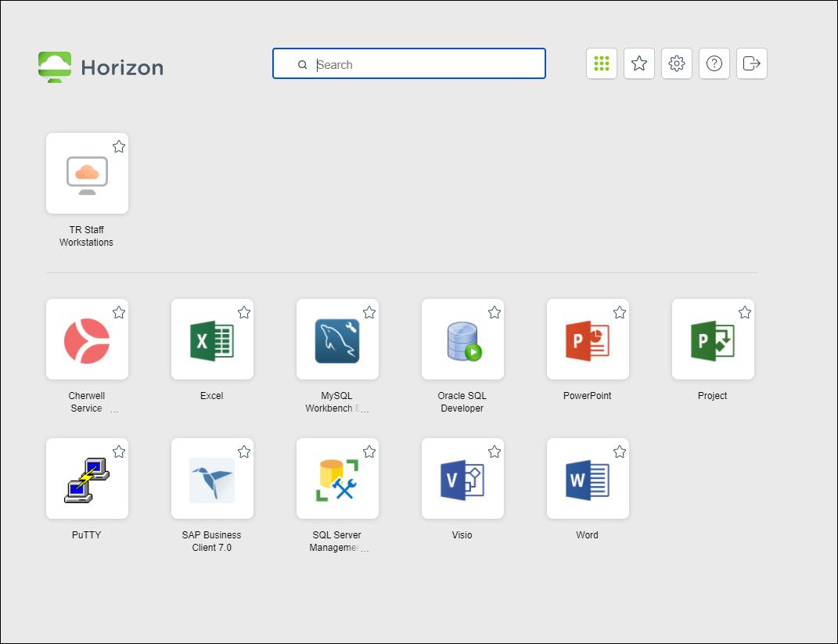Viewport: 838px width, 644px height.
Task: Toggle the MySQL Workbench favorite star
Action: pos(369,312)
